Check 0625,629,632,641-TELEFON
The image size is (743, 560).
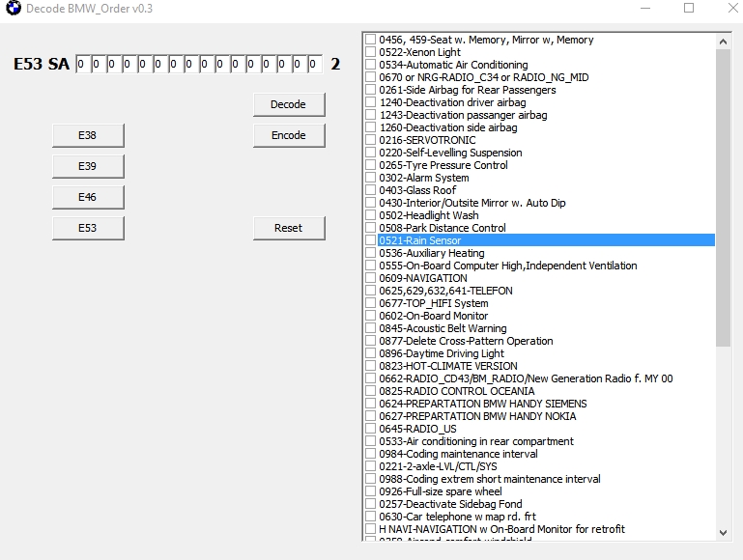pyautogui.click(x=371, y=291)
